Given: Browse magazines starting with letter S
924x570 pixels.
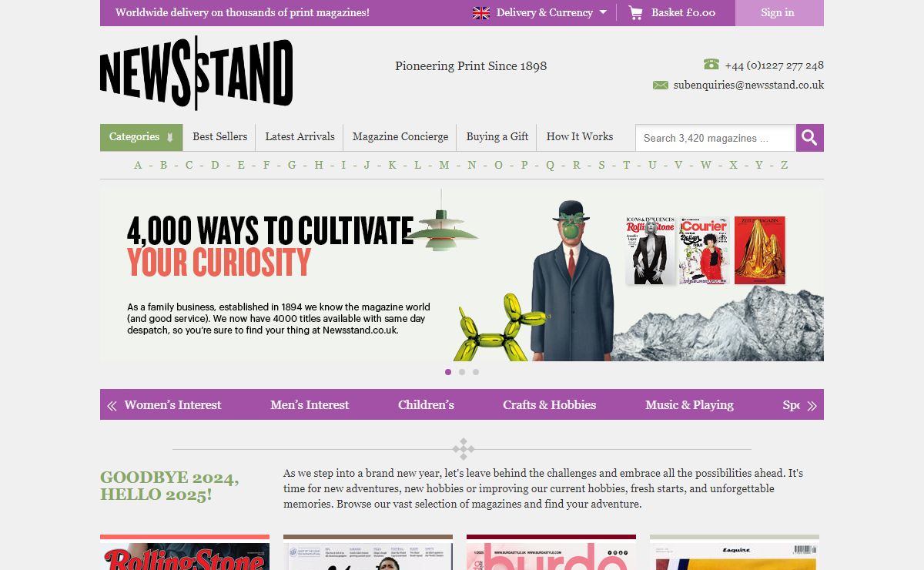Looking at the screenshot, I should pyautogui.click(x=601, y=165).
